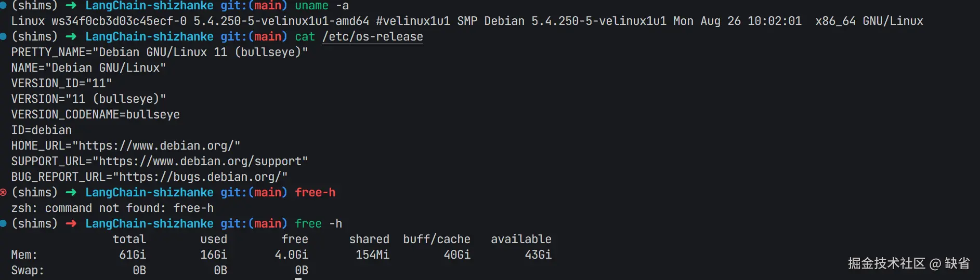Click the buff/cache column header
The width and height of the screenshot is (980, 280).
tap(437, 239)
